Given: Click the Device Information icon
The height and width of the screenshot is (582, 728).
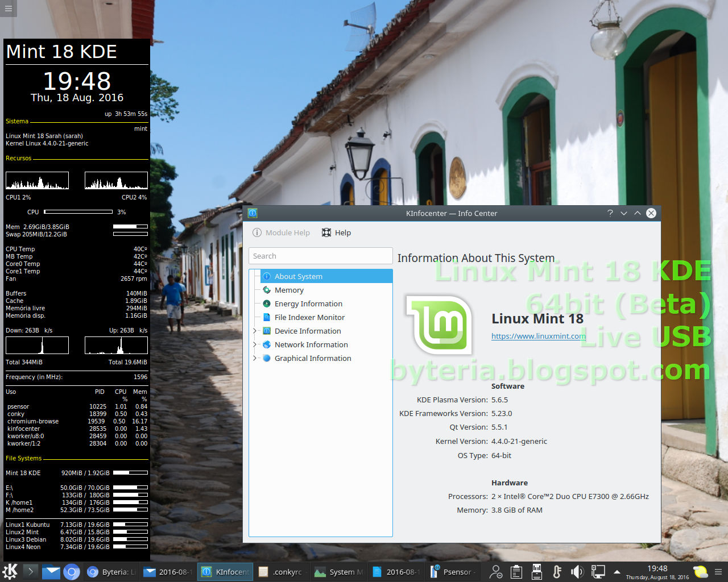Looking at the screenshot, I should pos(267,331).
